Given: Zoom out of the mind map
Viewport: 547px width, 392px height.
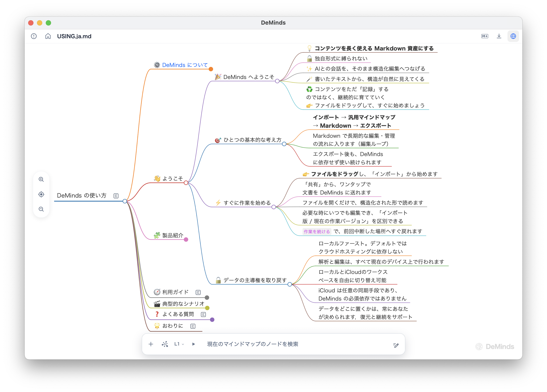Looking at the screenshot, I should (x=41, y=209).
